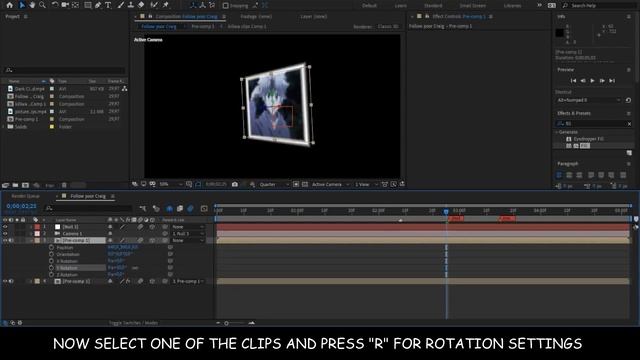The image size is (640, 360).
Task: Open parent dropdown for Camera 1 layer
Action: click(x=188, y=234)
